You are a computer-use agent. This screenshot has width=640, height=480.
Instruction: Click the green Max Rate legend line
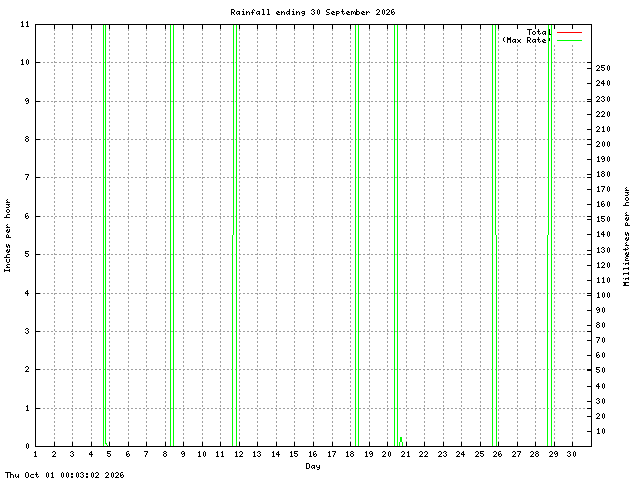569,40
